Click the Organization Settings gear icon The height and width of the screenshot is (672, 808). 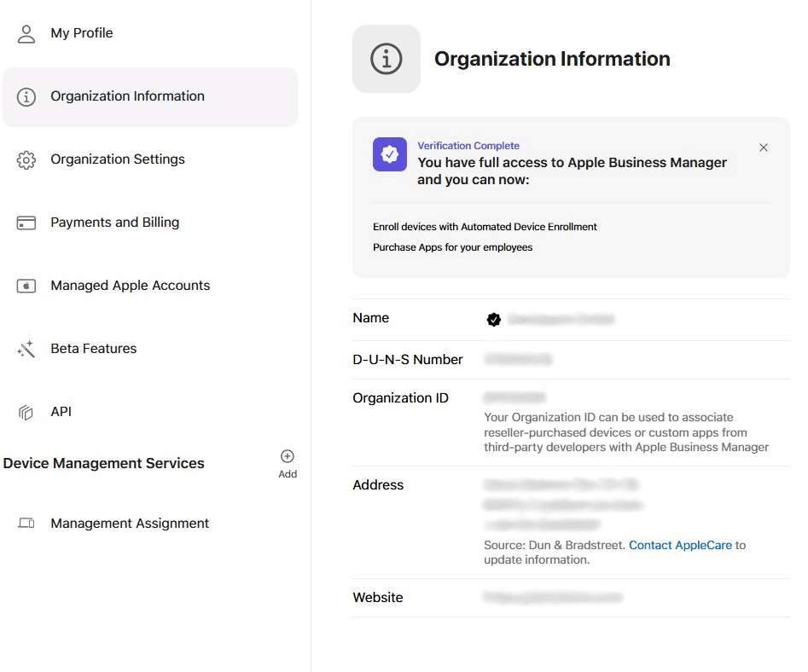pos(26,159)
